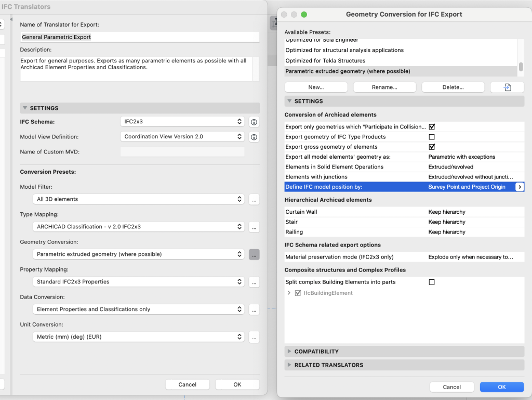Open Type Mapping preset options button

254,227
